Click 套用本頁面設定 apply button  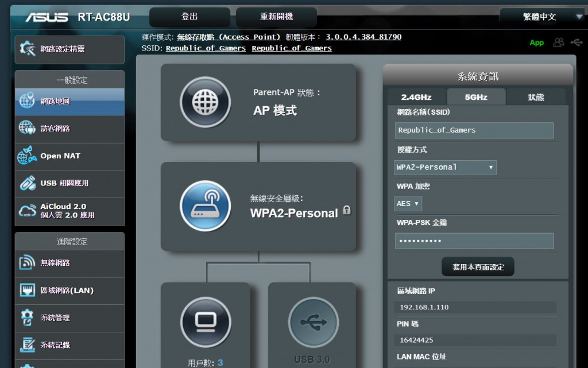coord(478,267)
